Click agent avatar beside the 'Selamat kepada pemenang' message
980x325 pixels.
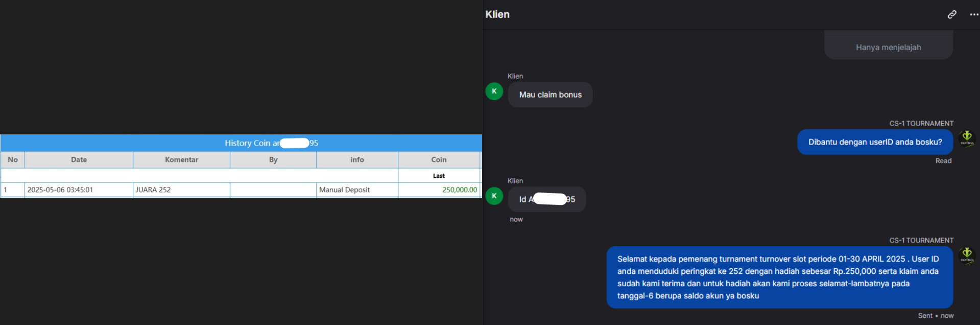[967, 254]
